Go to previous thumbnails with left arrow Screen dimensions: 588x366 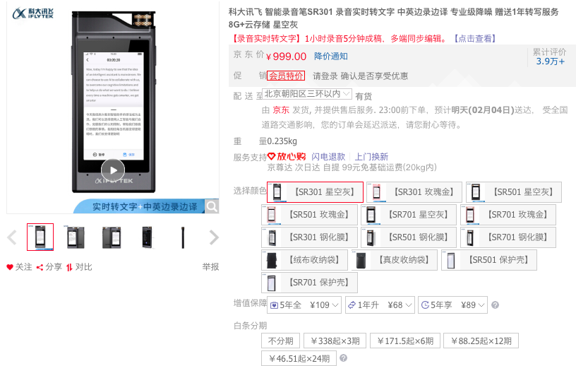[x=13, y=237]
